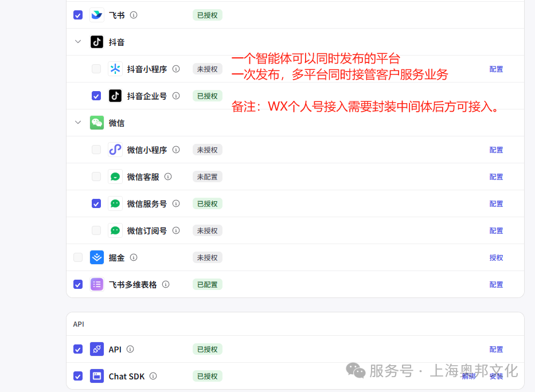Click the 掘金 Juejin blue icon
This screenshot has height=392, width=535.
point(96,257)
